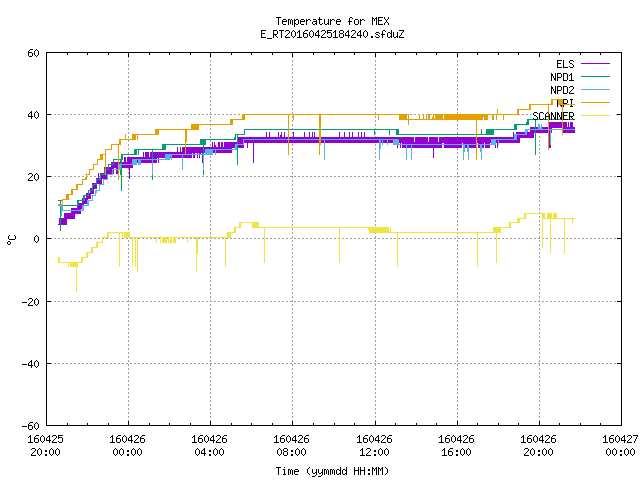Click the y-axis tick label 40
640x480 pixels.
(33, 115)
